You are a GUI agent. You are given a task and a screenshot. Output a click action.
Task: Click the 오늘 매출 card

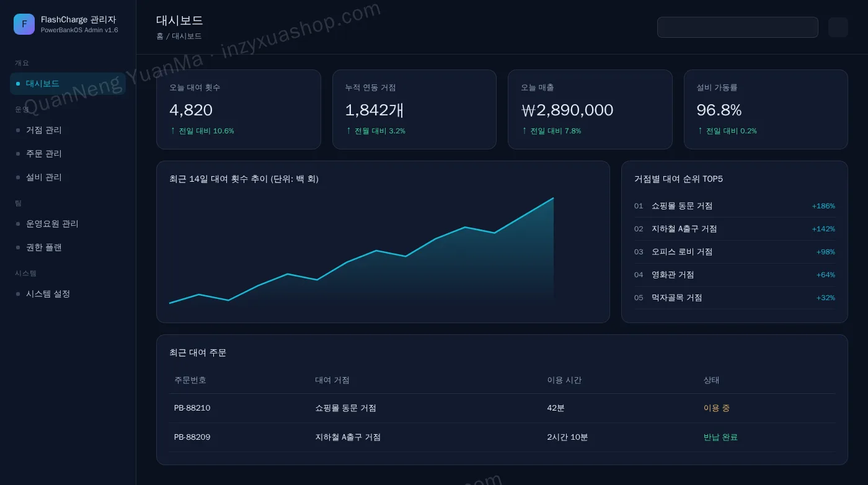coord(590,109)
